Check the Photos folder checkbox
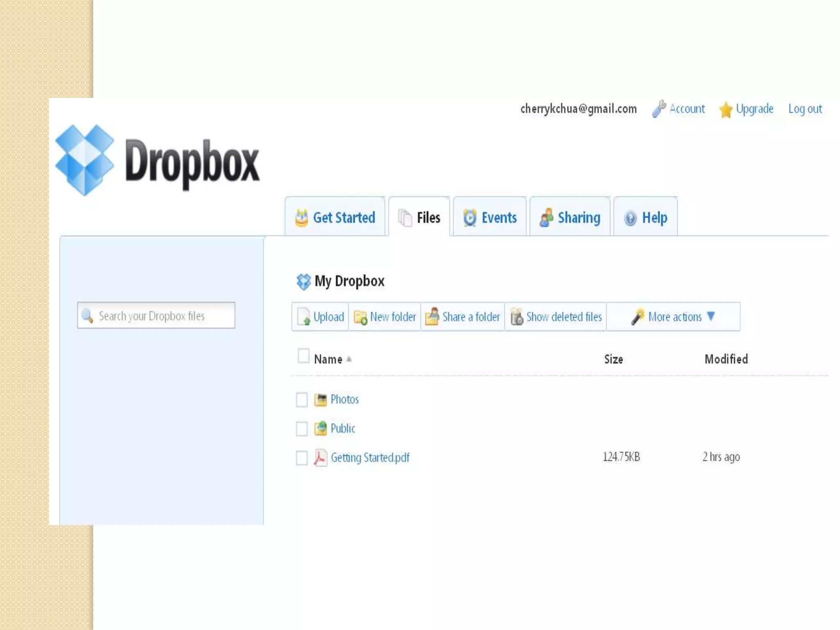This screenshot has height=630, width=840. click(301, 399)
